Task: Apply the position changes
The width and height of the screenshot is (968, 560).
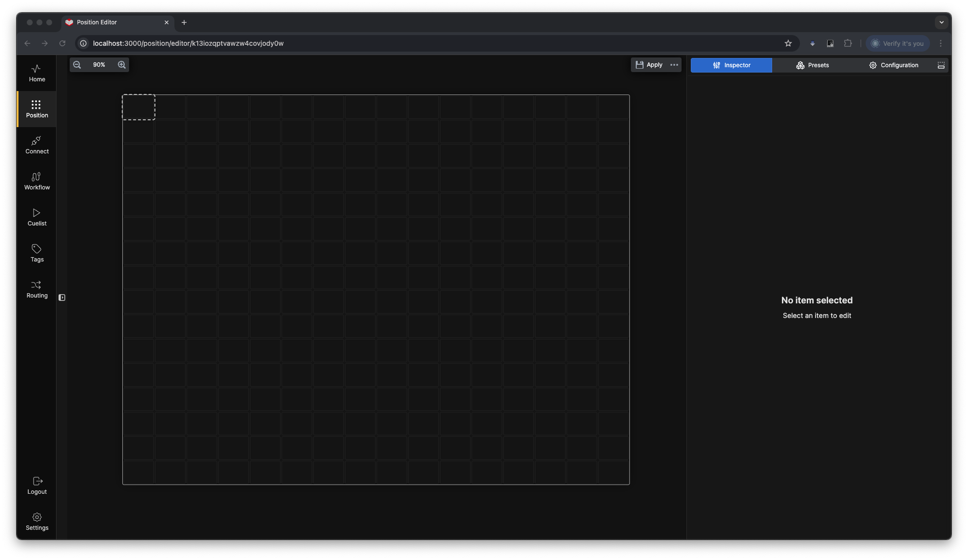Action: [x=649, y=65]
